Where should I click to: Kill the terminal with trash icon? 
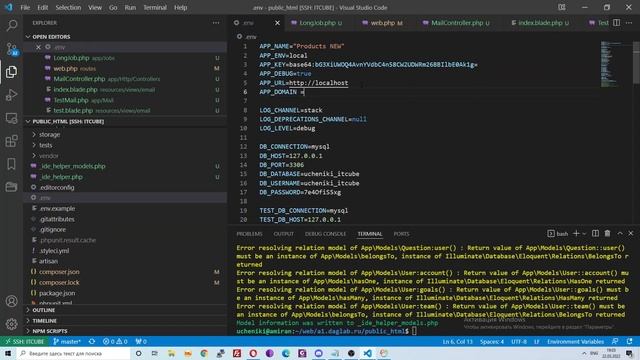pyautogui.click(x=607, y=233)
